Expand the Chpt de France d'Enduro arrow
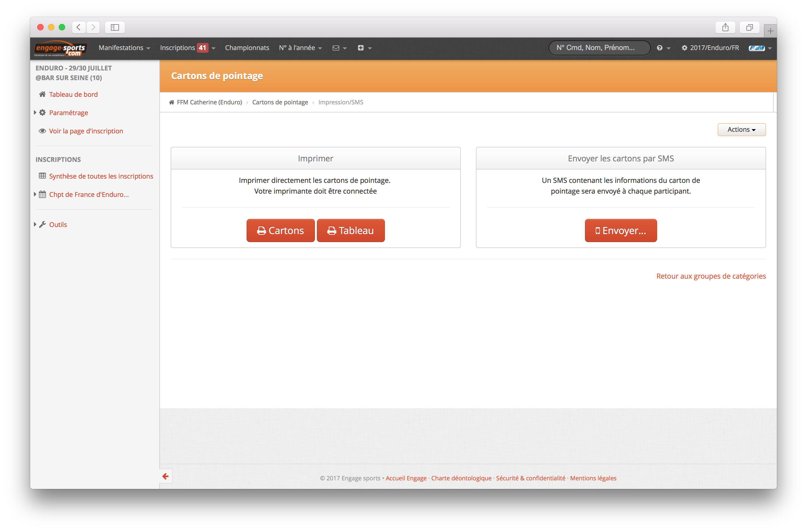Viewport: 807px width, 532px height. [x=35, y=194]
